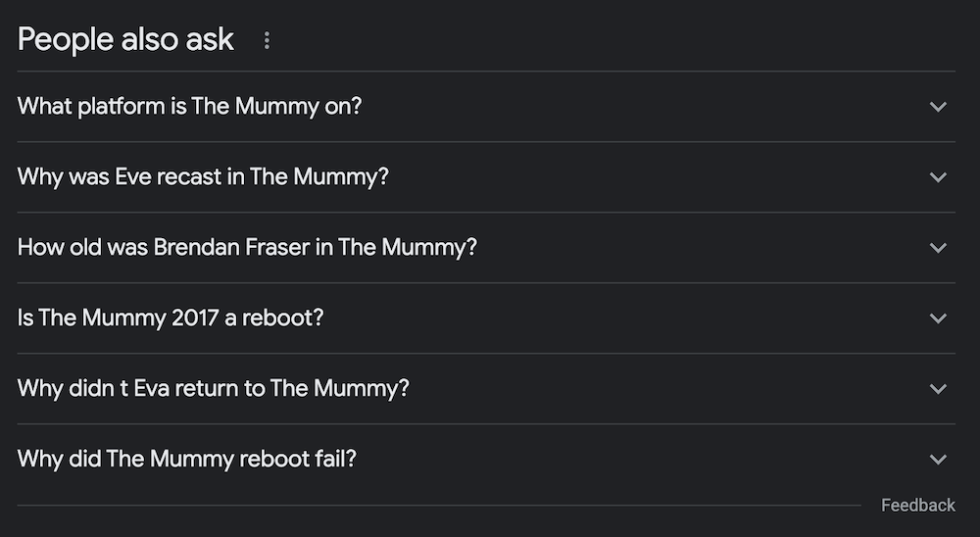Click the Feedback link
980x537 pixels.
point(918,505)
